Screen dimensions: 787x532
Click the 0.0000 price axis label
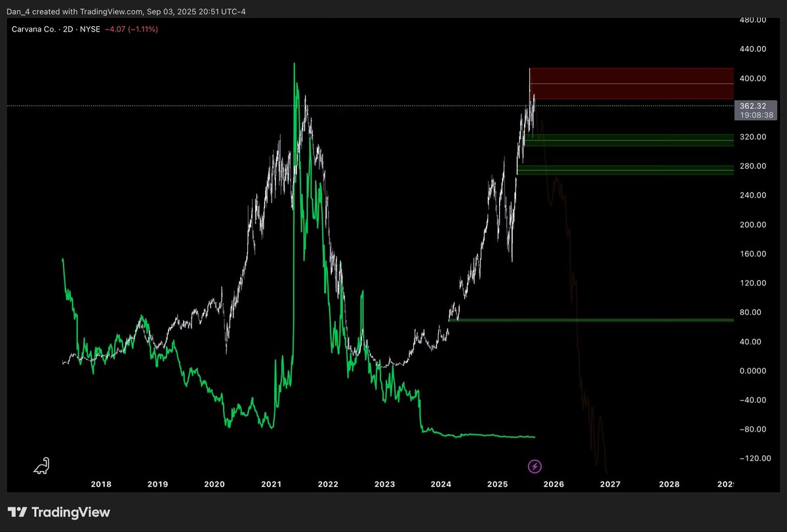click(753, 371)
